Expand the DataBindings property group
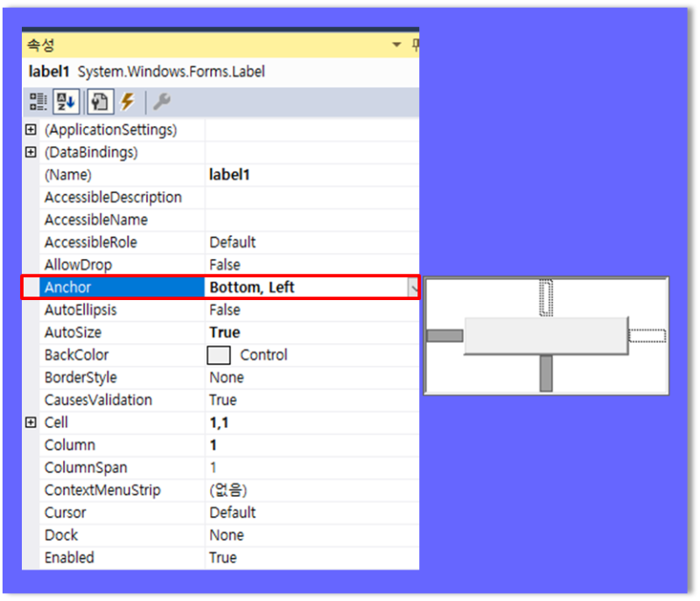 click(29, 151)
